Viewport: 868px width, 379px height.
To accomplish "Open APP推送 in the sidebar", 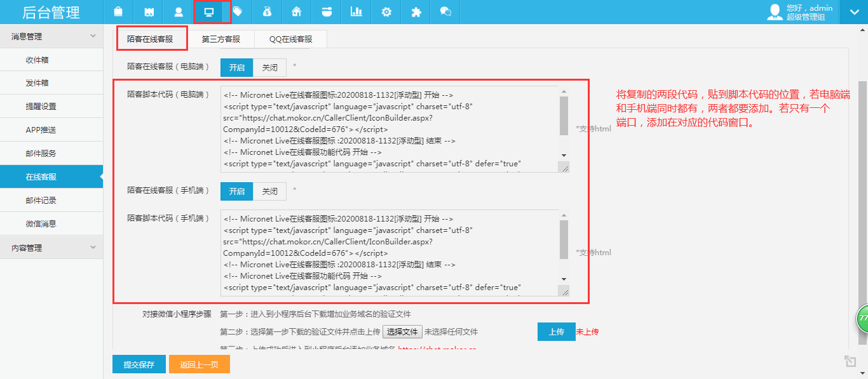I will pyautogui.click(x=51, y=130).
